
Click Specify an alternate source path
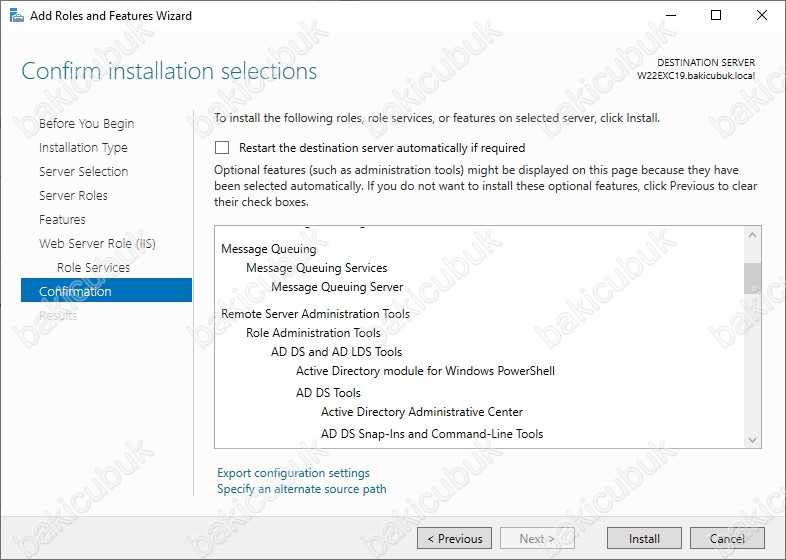coord(302,489)
